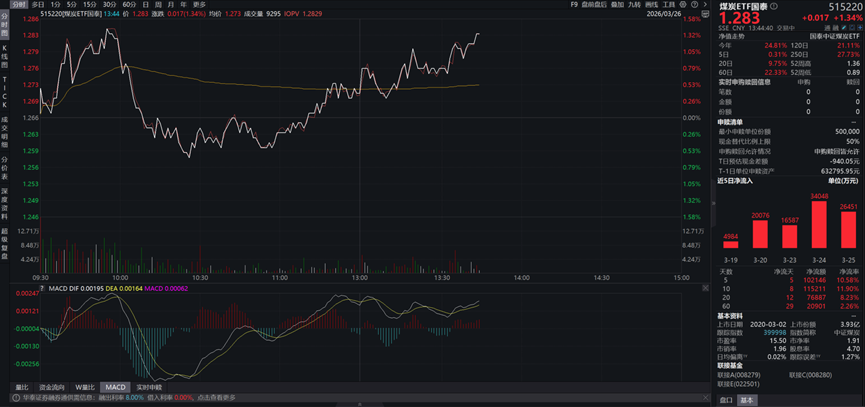865x407 pixels.
Task: Click the F9 button in toolbar
Action: click(x=574, y=5)
